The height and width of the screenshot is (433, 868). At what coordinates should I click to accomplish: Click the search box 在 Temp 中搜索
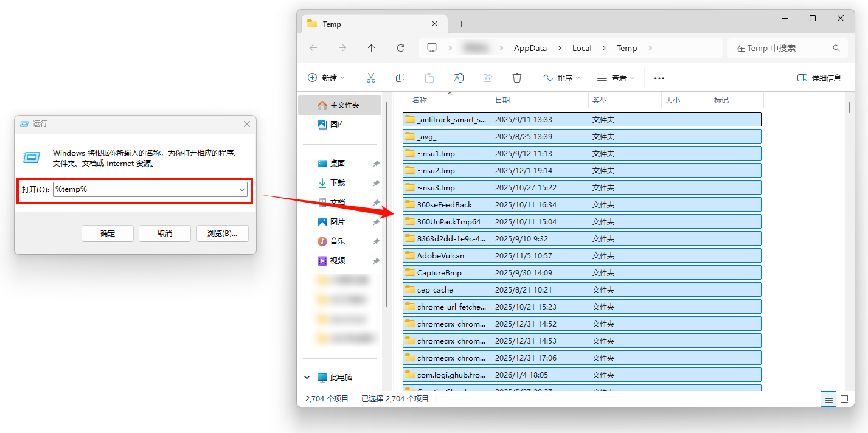780,48
